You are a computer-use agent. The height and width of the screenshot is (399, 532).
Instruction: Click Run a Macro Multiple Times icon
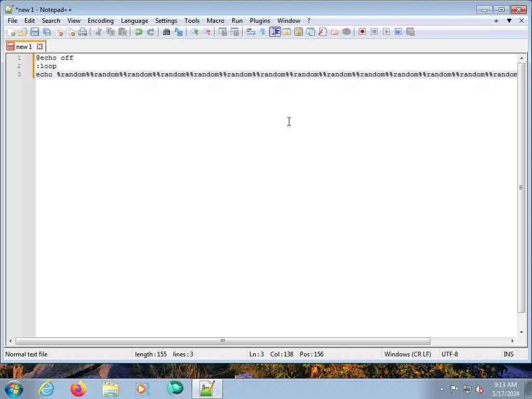tap(398, 32)
